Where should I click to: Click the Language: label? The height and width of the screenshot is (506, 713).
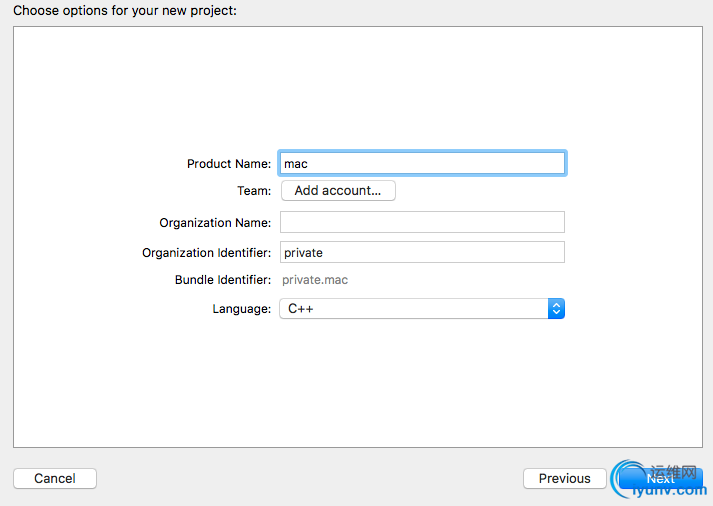pos(241,309)
